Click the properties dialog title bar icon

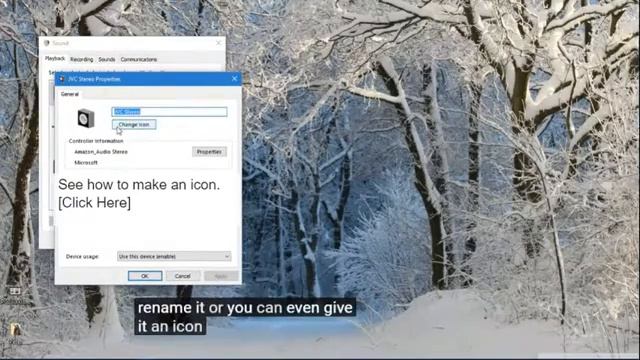(x=62, y=79)
